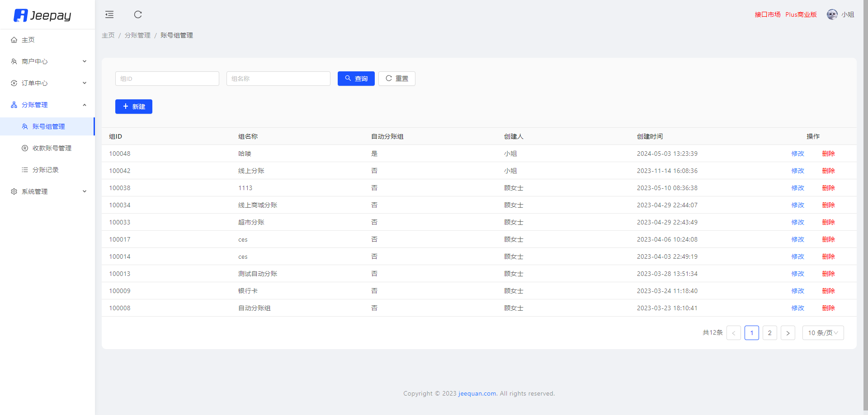Click the 系统管理 gear icon
This screenshot has height=415, width=868.
14,191
